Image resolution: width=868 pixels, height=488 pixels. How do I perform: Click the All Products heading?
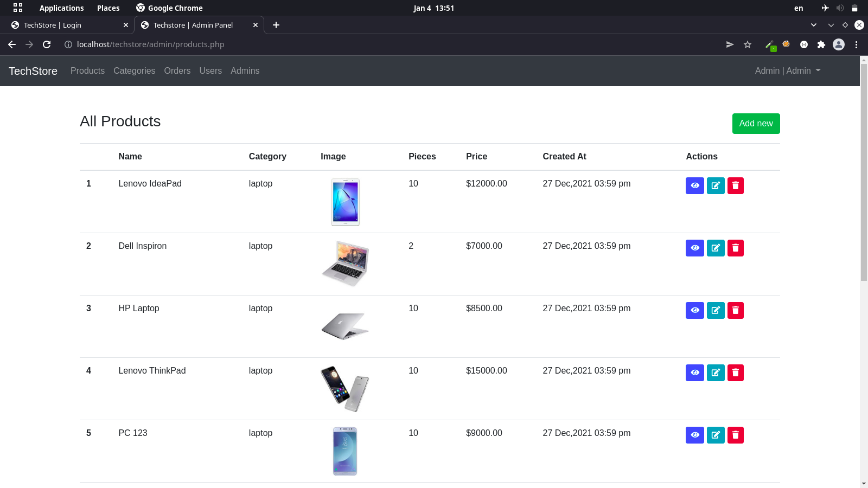(x=120, y=121)
